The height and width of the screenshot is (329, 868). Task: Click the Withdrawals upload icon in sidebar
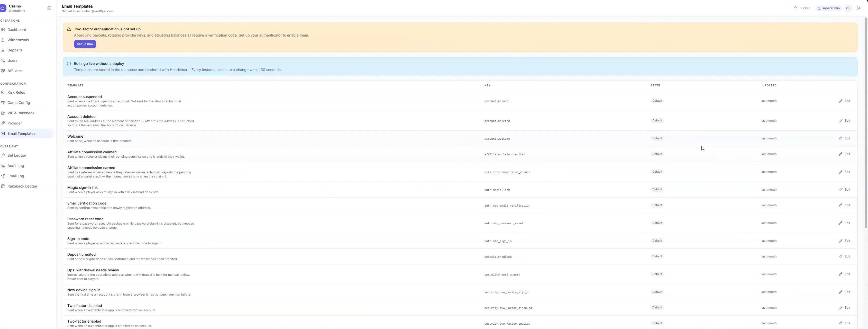(3, 40)
